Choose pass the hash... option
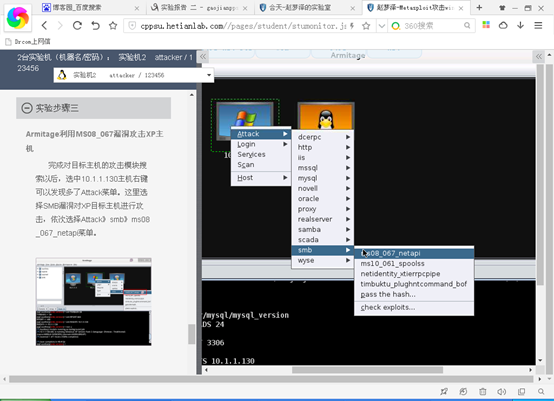 (x=414, y=294)
